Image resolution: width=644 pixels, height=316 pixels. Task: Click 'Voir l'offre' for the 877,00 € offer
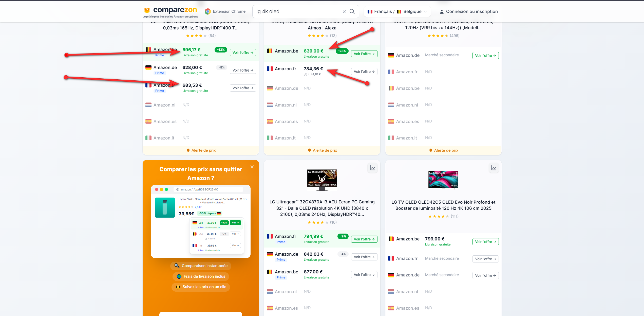coord(364,275)
